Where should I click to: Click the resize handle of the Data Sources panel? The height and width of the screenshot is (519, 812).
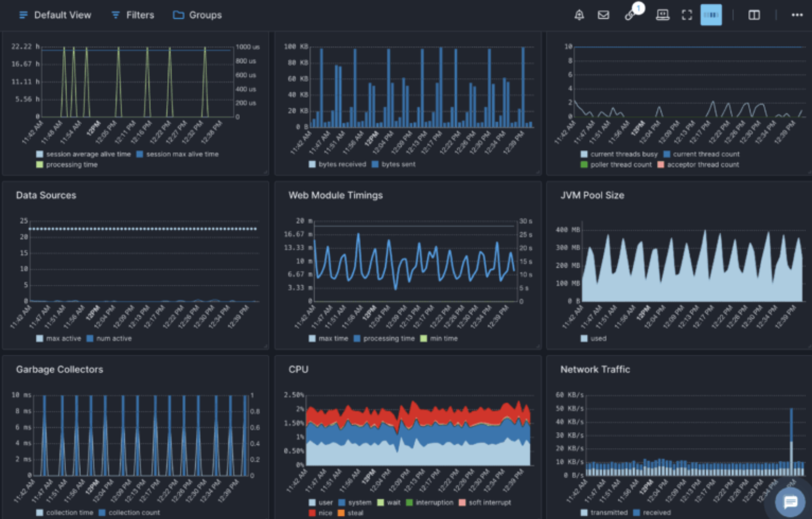coord(266,345)
